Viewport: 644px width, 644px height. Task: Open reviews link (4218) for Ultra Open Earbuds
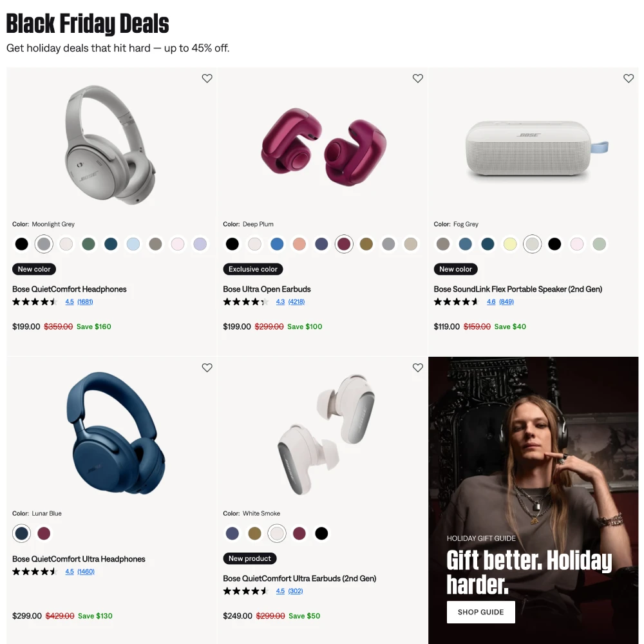click(296, 302)
